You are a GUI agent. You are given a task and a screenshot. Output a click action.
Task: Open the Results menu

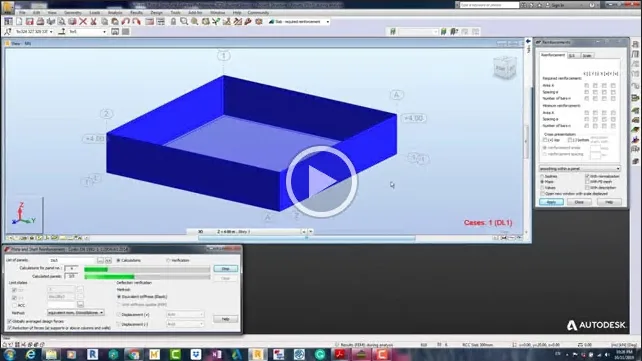point(136,13)
